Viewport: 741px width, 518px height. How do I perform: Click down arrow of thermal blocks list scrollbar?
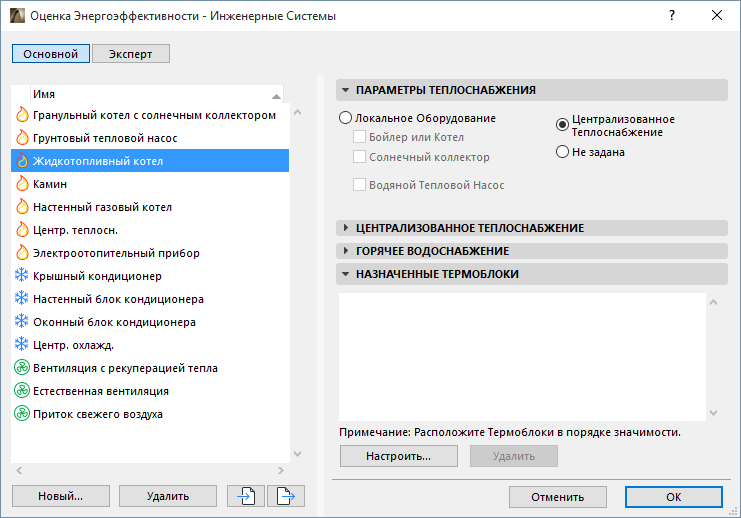[714, 413]
